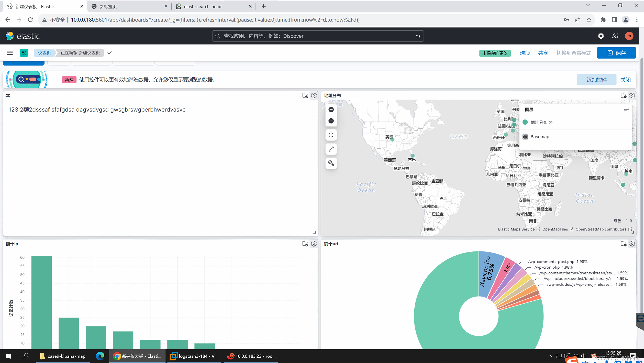The height and width of the screenshot is (363, 644).
Task: Open library icon for 前十uri panel
Action: (x=623, y=244)
